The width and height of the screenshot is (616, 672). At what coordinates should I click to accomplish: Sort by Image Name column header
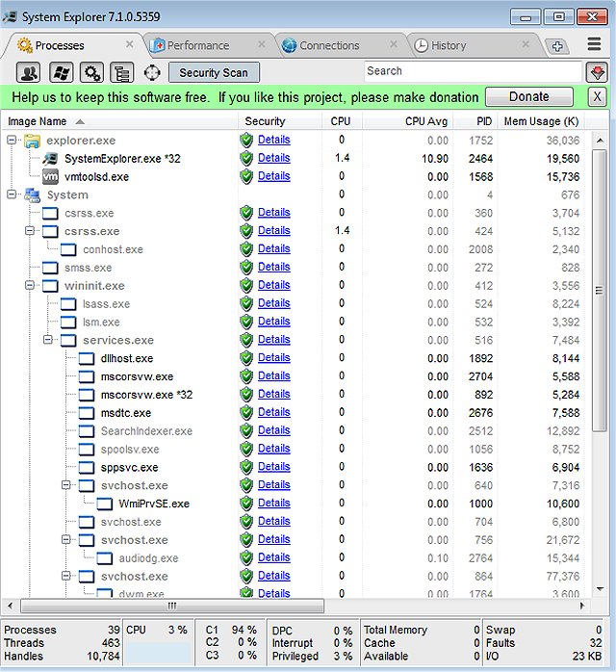coord(120,121)
